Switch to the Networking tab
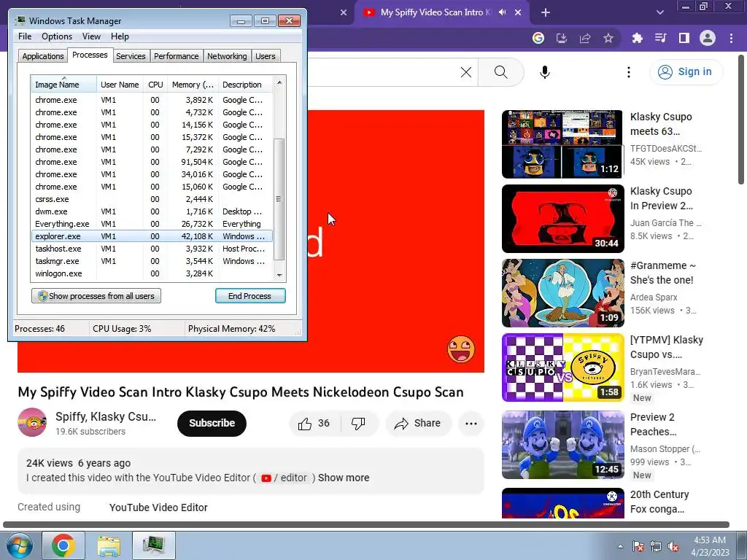The width and height of the screenshot is (747, 560). click(227, 56)
